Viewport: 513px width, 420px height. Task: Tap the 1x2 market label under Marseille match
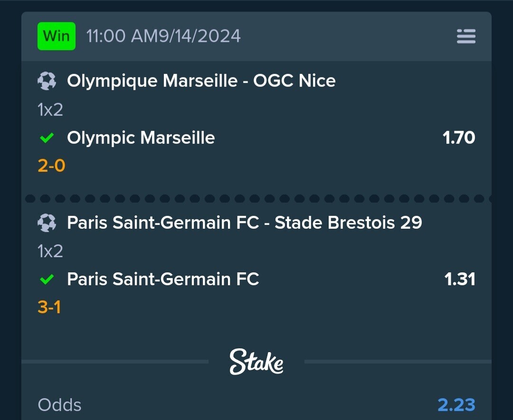pyautogui.click(x=50, y=110)
